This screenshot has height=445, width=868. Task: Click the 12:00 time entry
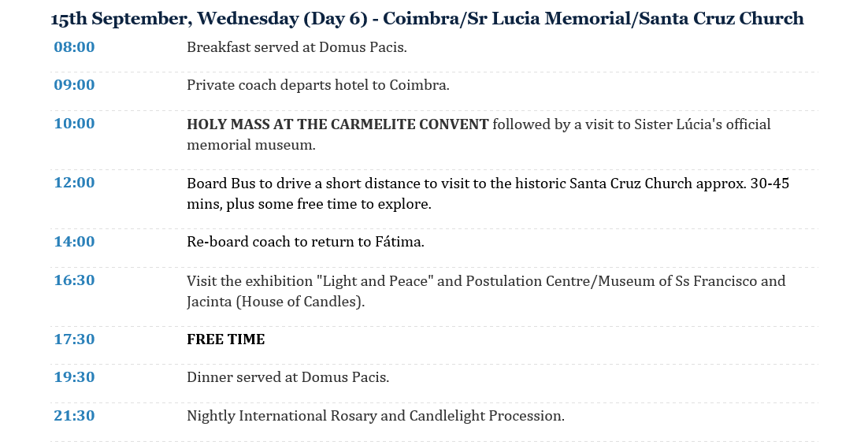(x=74, y=183)
